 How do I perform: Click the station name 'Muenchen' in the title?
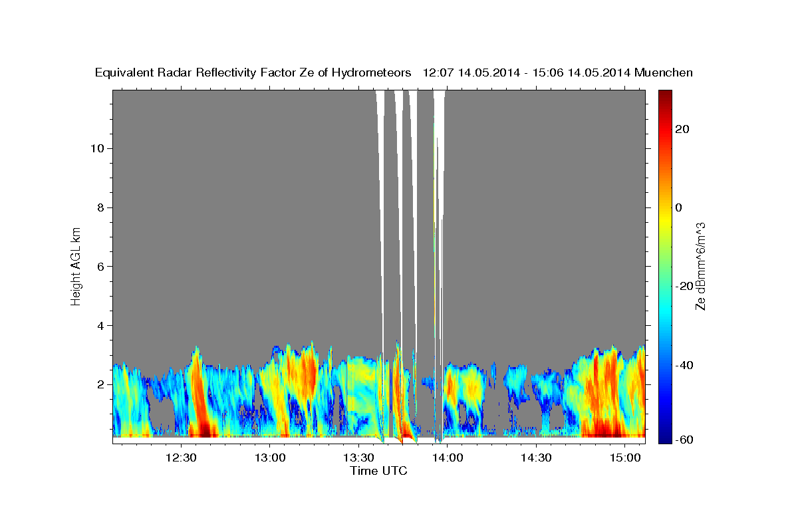tap(664, 73)
